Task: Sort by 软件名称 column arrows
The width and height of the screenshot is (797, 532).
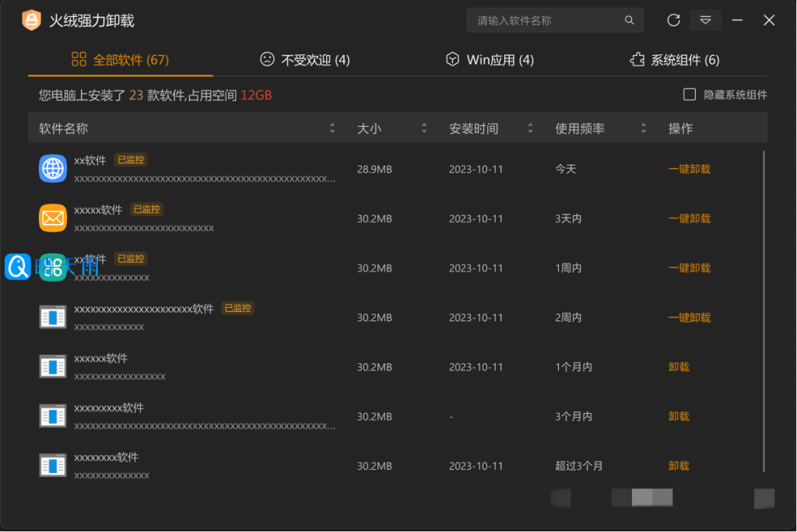Action: point(332,128)
